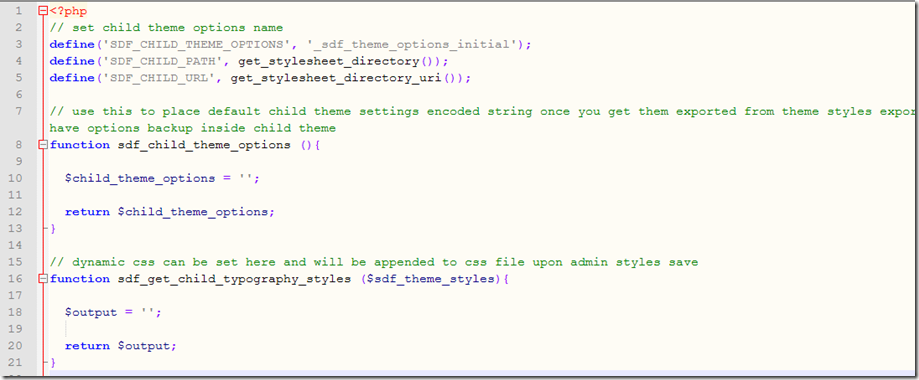Click the wrapped comment 'have options backup inside child theme'
Screen dimensions: 919x380
[x=193, y=128]
